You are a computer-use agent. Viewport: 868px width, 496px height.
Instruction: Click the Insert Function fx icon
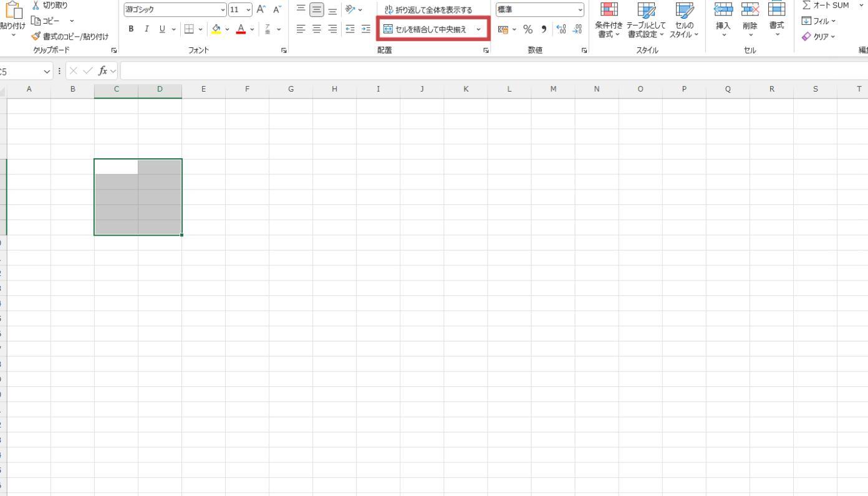pos(104,71)
